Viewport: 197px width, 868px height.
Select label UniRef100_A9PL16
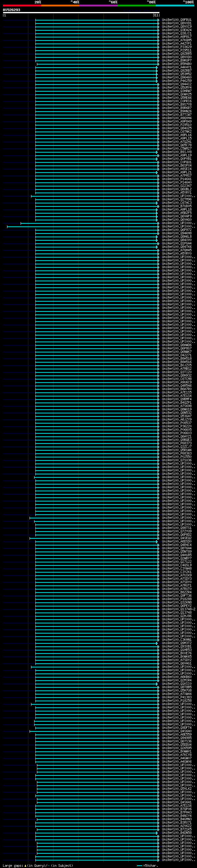click(176, 135)
